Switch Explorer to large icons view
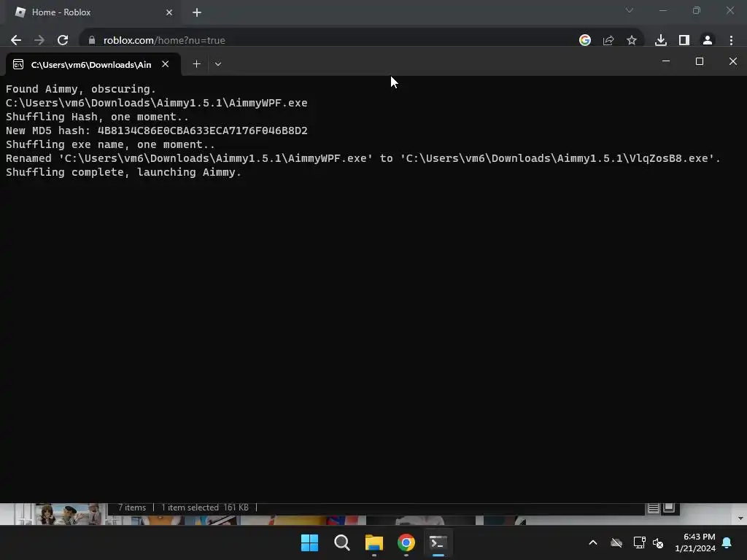The height and width of the screenshot is (560, 747). tap(669, 507)
